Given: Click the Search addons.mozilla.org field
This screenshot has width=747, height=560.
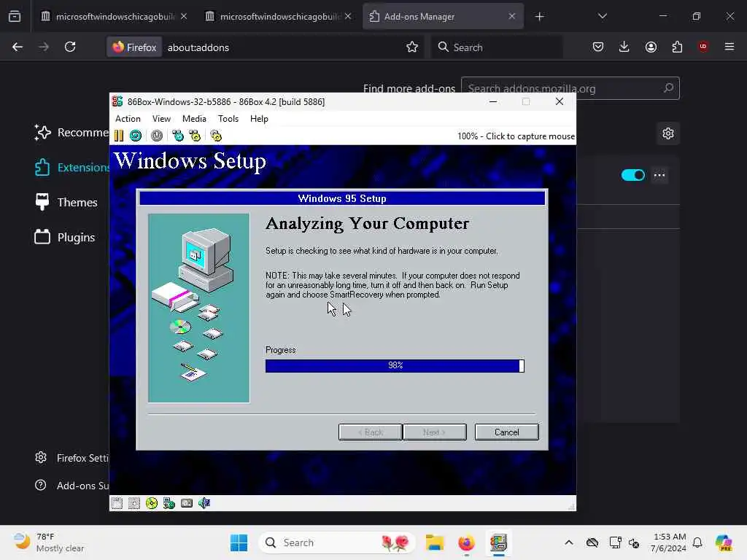Looking at the screenshot, I should tap(570, 88).
